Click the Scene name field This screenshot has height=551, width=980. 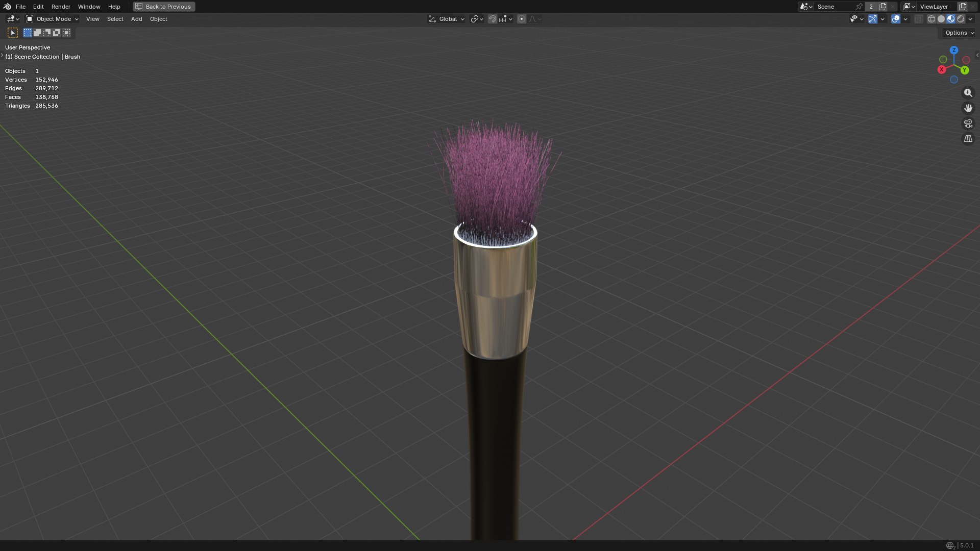(x=835, y=7)
